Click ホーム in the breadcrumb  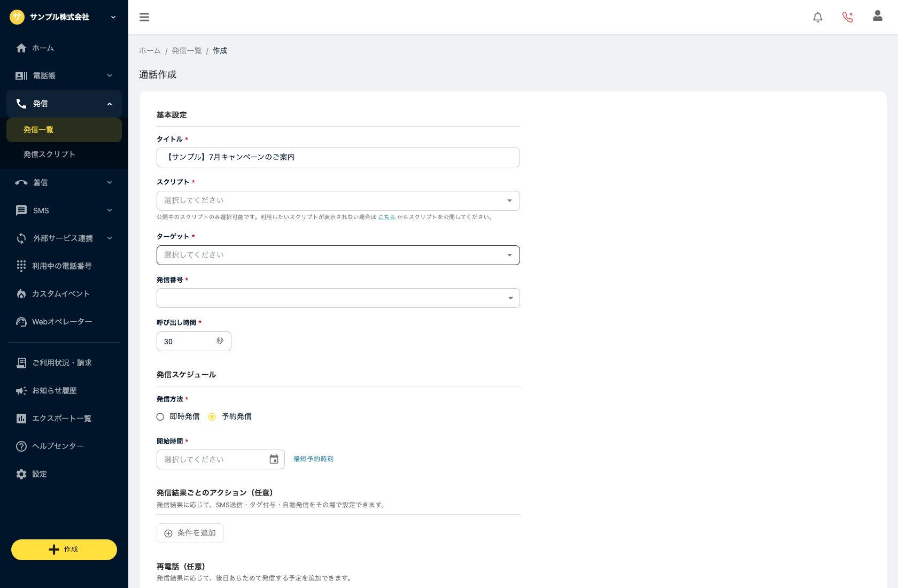point(150,51)
